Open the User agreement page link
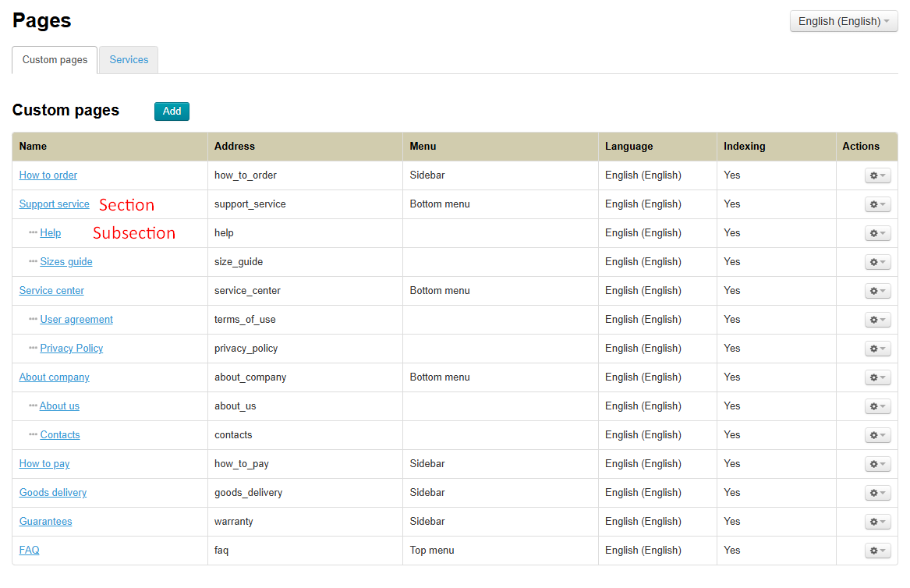 click(x=76, y=320)
